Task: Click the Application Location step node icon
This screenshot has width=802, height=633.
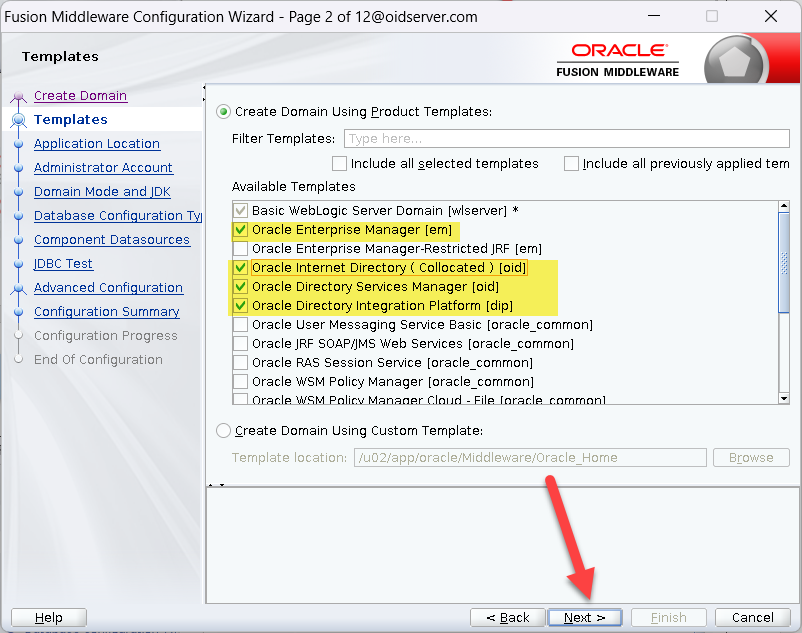Action: (18, 144)
